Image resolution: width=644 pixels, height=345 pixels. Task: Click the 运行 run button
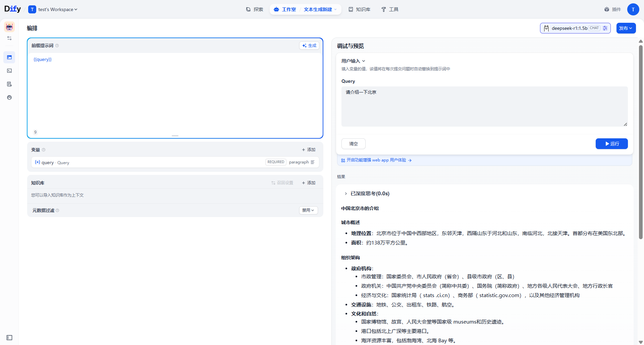pyautogui.click(x=611, y=144)
